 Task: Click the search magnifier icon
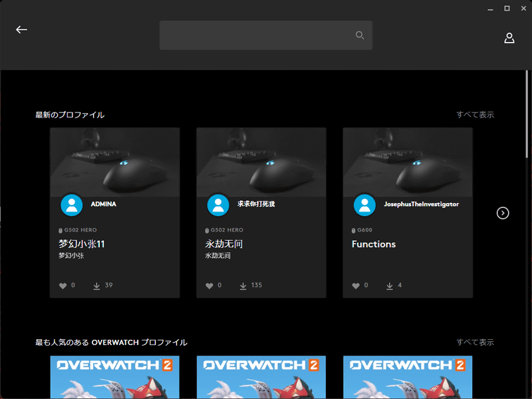click(360, 35)
